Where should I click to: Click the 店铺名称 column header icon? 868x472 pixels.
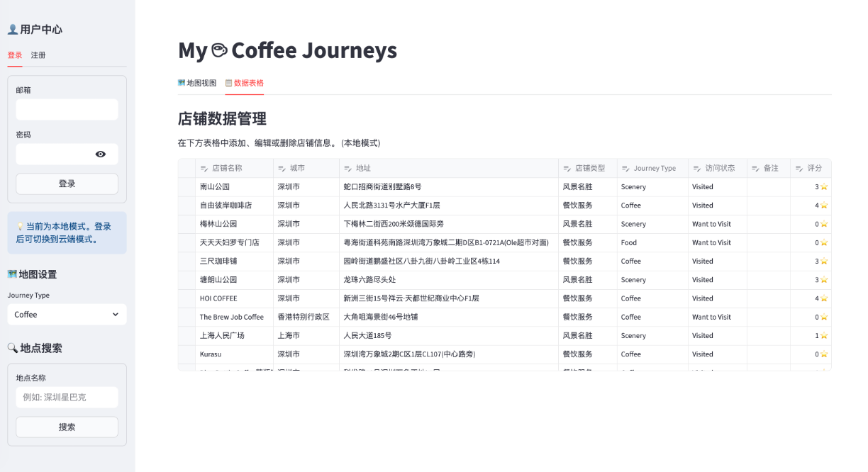click(x=204, y=169)
